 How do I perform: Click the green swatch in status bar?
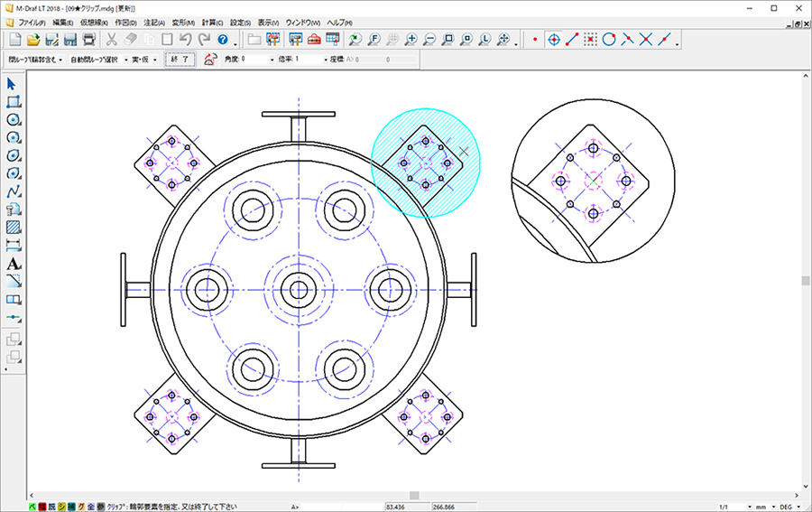pyautogui.click(x=32, y=507)
